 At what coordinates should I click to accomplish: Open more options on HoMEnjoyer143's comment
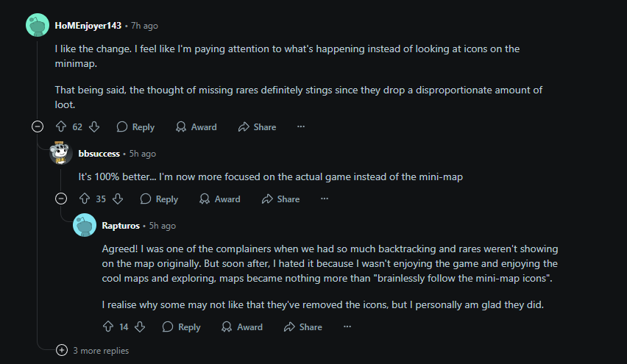point(300,126)
